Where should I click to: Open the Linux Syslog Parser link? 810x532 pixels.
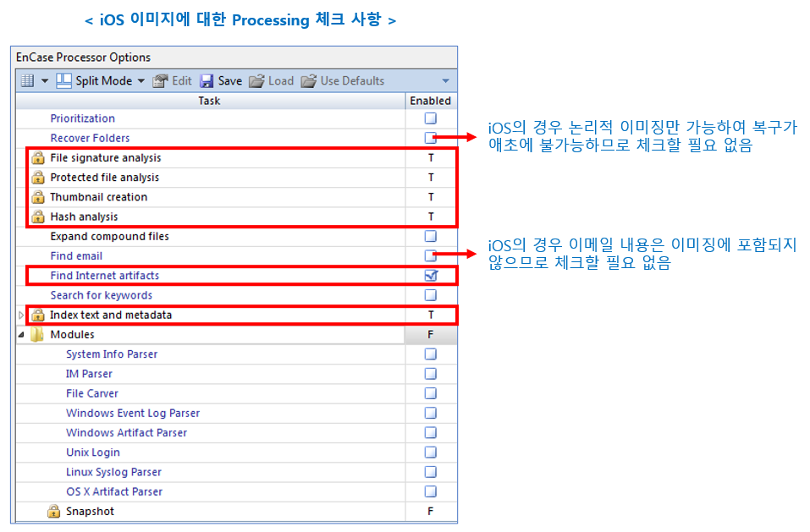point(113,472)
